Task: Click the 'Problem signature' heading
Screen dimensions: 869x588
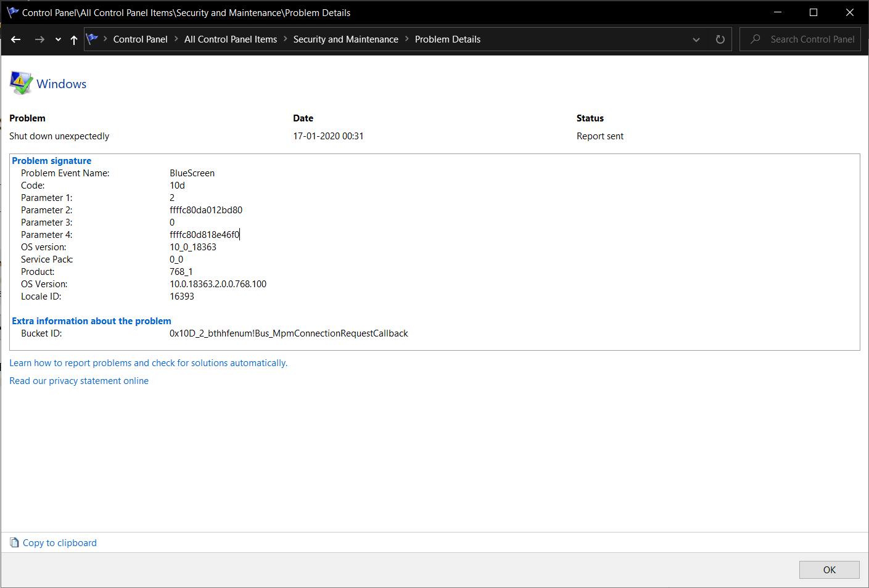Action: (x=52, y=161)
